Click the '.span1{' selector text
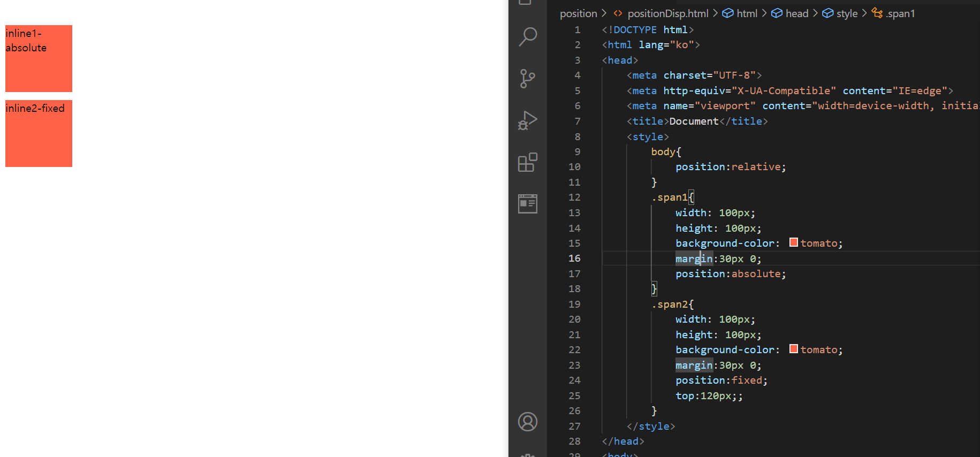The height and width of the screenshot is (457, 980). [673, 197]
